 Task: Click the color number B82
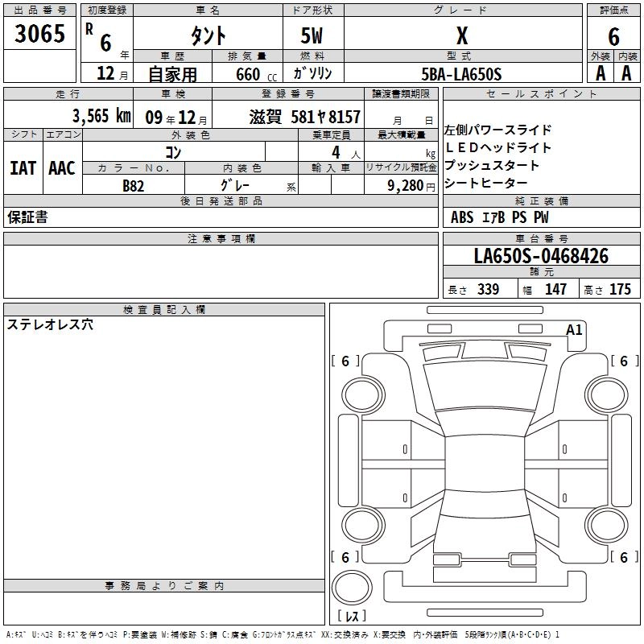coord(134,184)
